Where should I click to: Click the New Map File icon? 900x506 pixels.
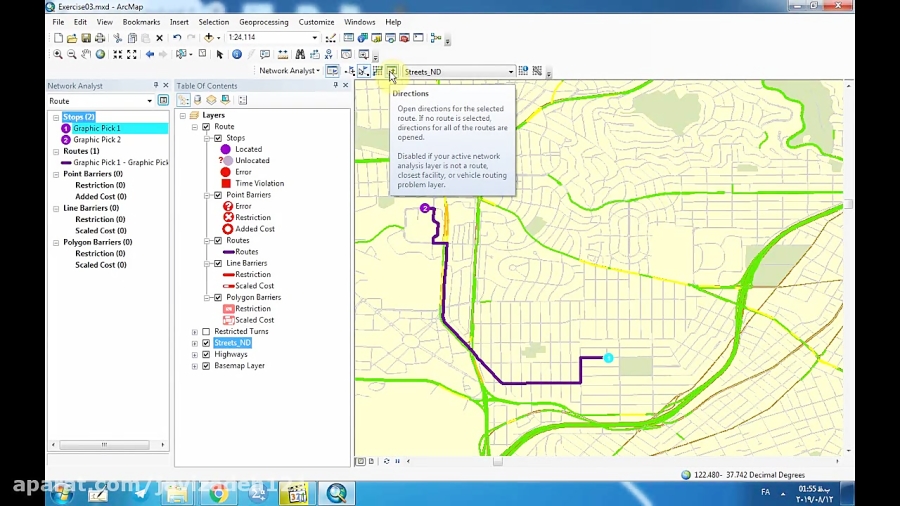(x=58, y=38)
